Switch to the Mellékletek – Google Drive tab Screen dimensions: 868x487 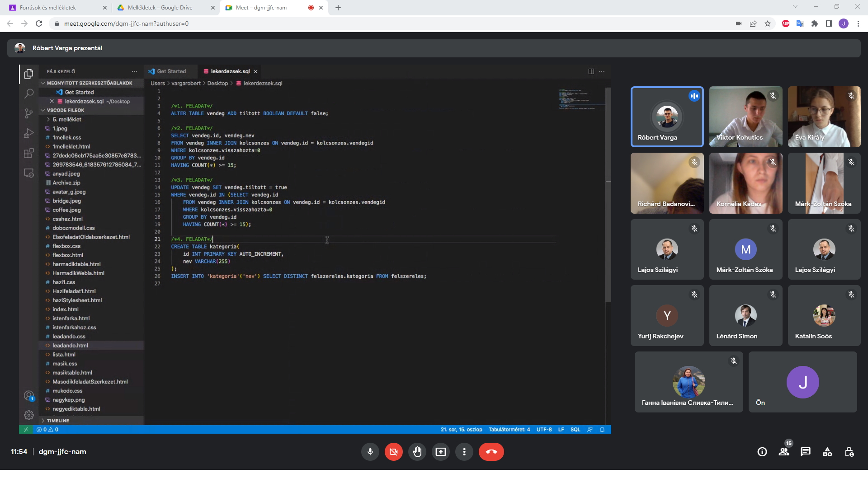pyautogui.click(x=160, y=8)
